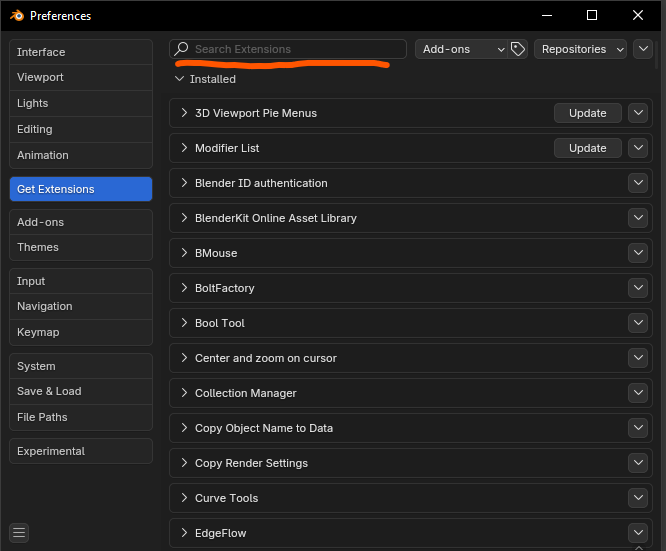Expand the 3D Viewport Pie Menus entry
666x551 pixels.
coord(184,113)
